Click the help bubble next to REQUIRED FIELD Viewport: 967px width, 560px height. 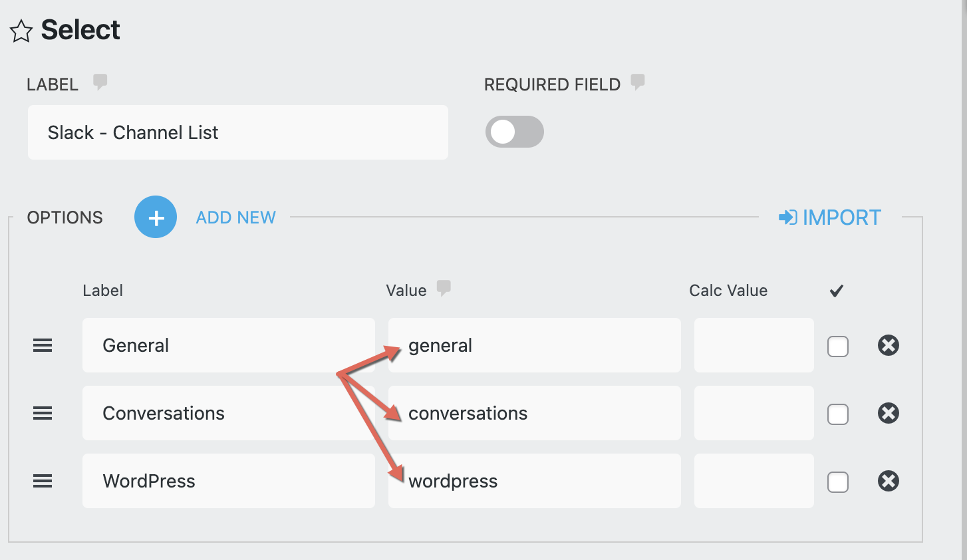click(637, 82)
